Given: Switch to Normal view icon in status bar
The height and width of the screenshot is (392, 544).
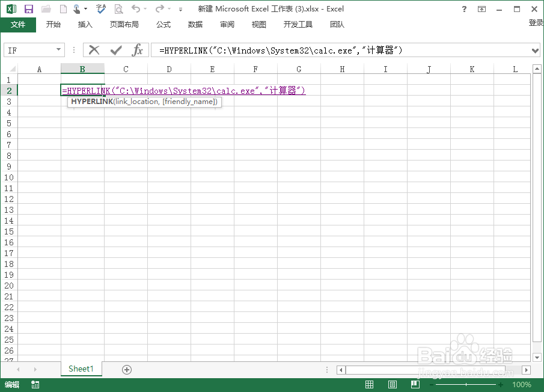Looking at the screenshot, I should click(x=370, y=384).
